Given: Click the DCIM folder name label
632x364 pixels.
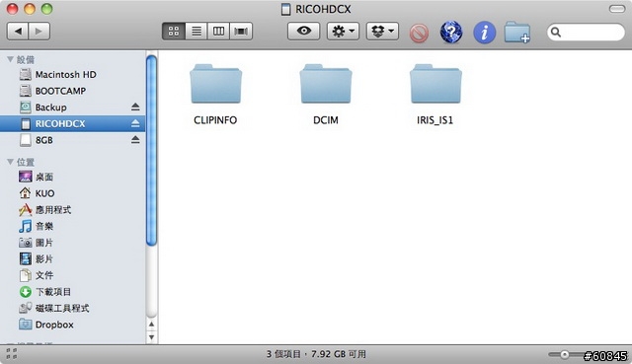Looking at the screenshot, I should tap(326, 120).
